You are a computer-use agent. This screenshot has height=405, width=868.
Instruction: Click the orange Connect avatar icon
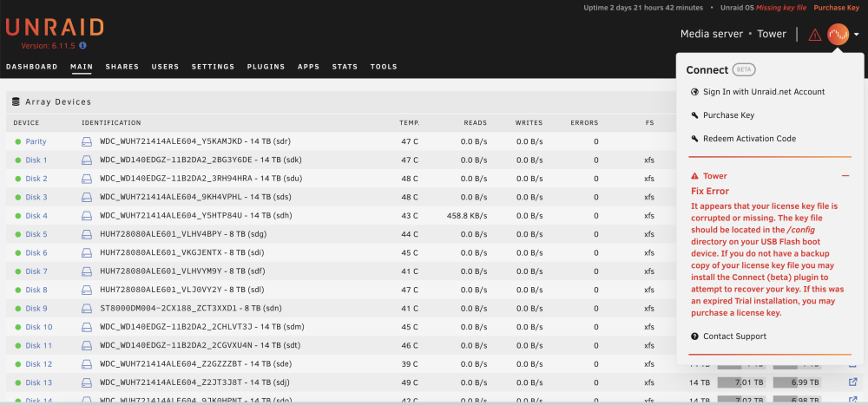click(x=838, y=35)
